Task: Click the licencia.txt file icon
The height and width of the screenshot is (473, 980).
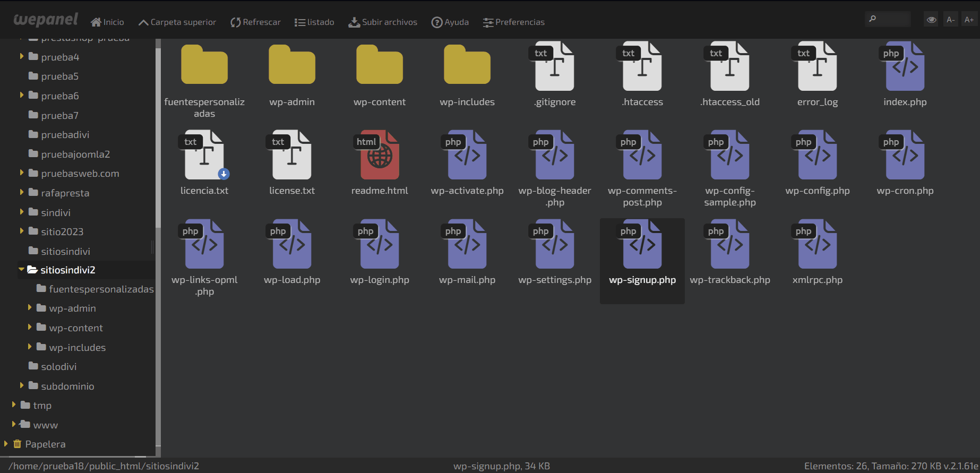Action: (204, 155)
